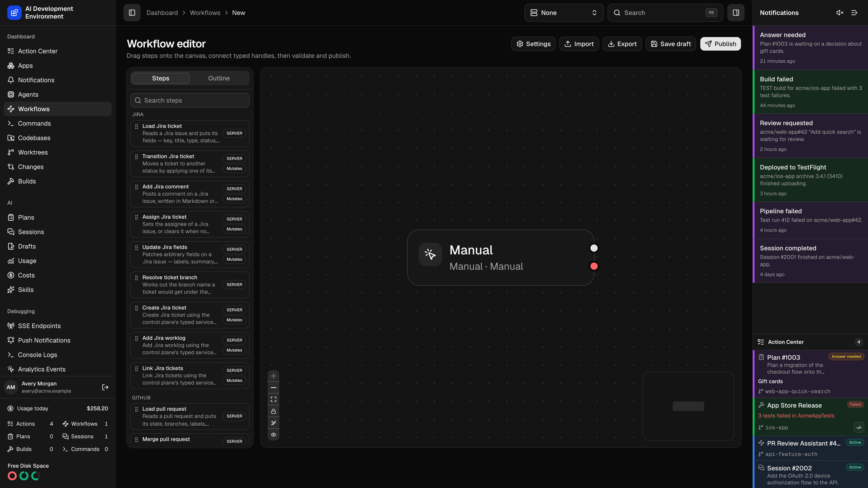The image size is (868, 488).
Task: Click the Search steps input
Action: tap(190, 100)
